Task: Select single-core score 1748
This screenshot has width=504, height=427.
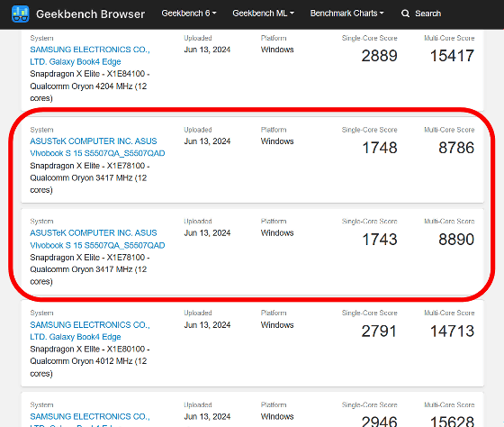Action: [380, 148]
